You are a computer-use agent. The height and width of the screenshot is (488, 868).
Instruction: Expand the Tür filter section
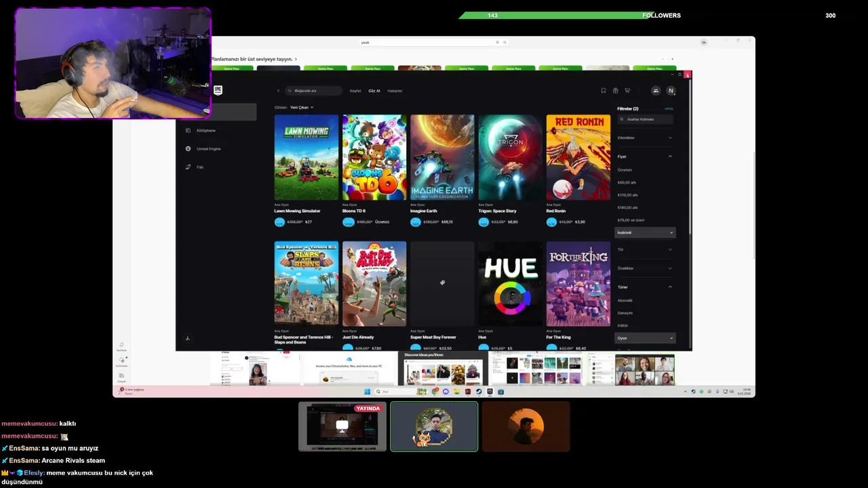click(x=645, y=249)
